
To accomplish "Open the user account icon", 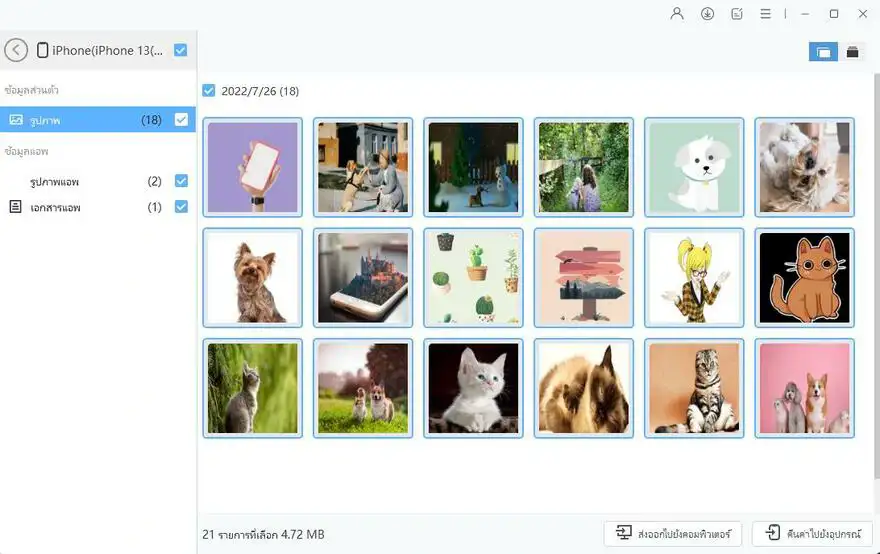I will [x=677, y=13].
